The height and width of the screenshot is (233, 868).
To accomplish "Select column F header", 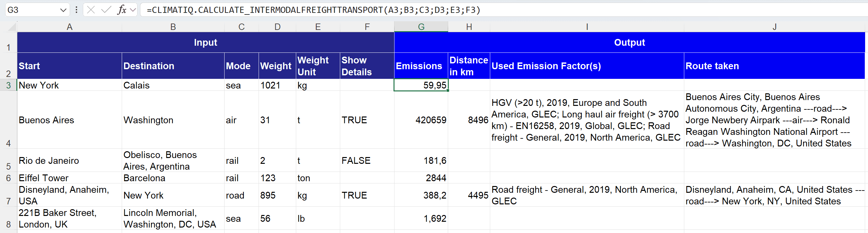I will [x=367, y=27].
